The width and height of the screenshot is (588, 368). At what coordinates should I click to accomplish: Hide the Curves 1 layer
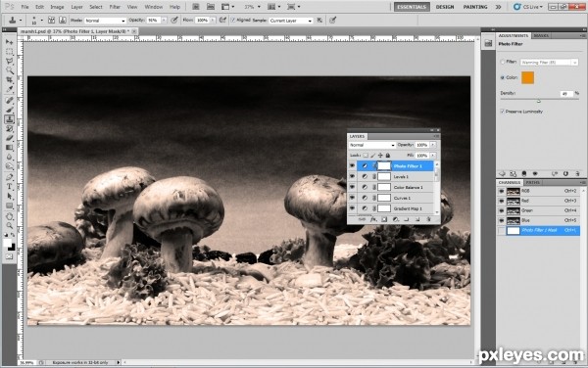pos(352,198)
